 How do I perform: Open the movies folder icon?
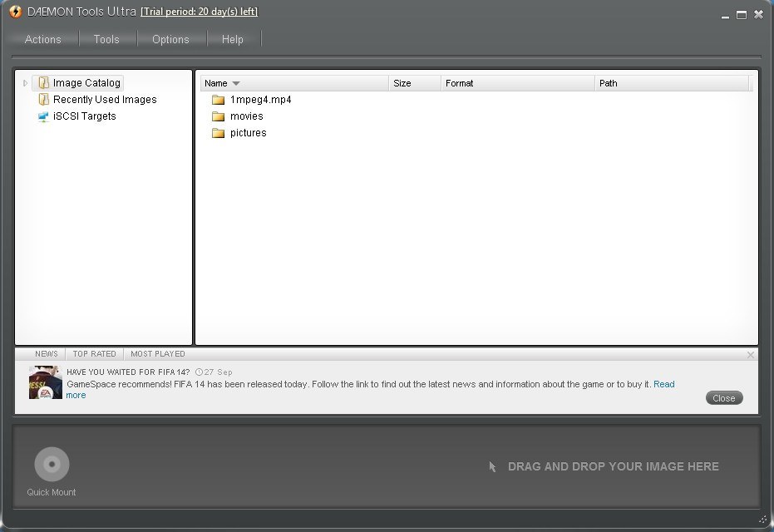coord(218,116)
